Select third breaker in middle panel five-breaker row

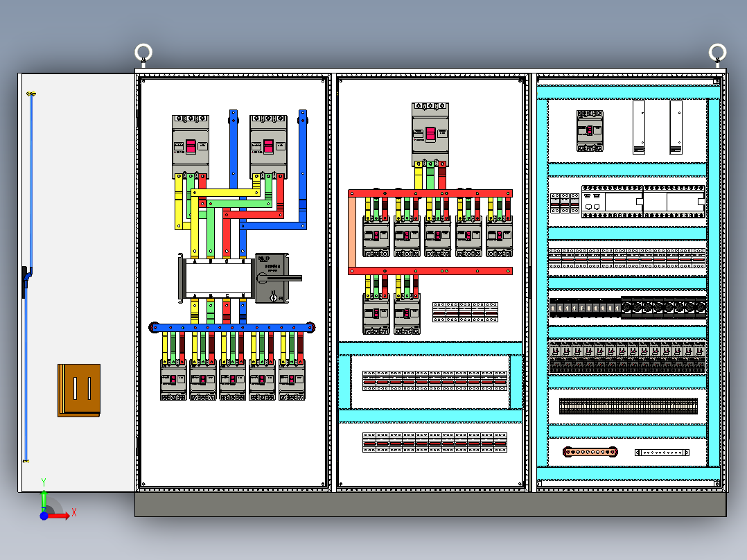point(438,236)
